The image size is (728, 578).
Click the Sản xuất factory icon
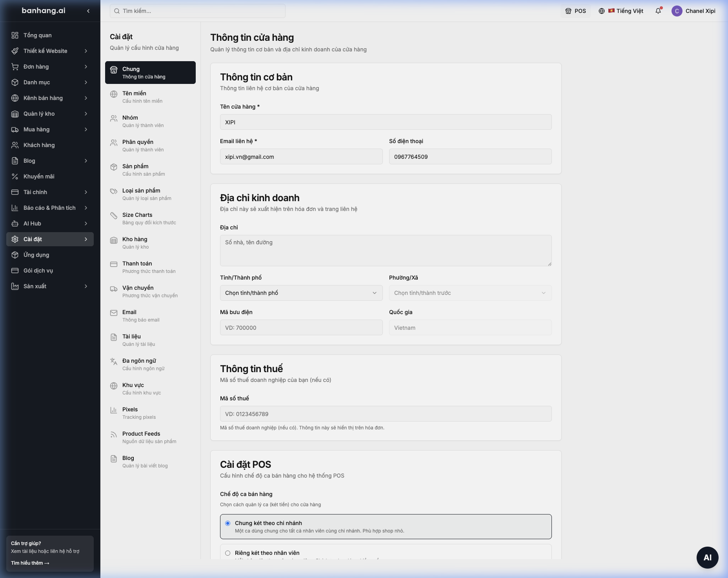tap(15, 286)
